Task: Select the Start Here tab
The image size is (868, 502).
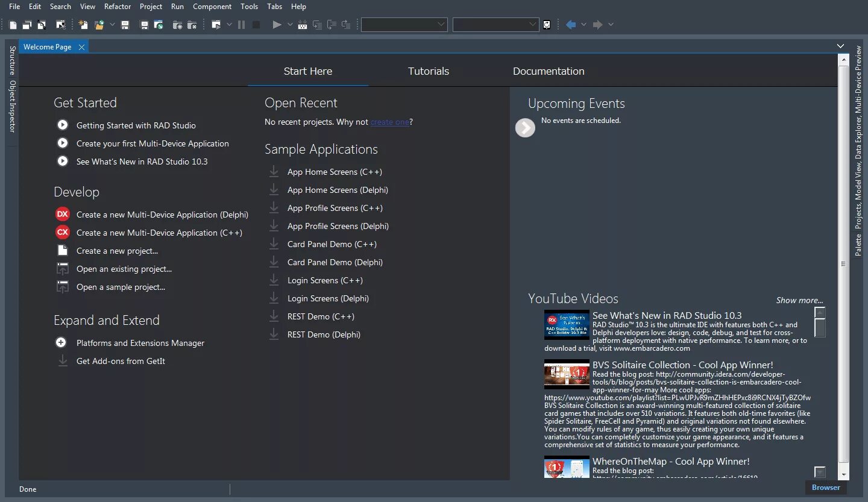Action: [x=308, y=71]
